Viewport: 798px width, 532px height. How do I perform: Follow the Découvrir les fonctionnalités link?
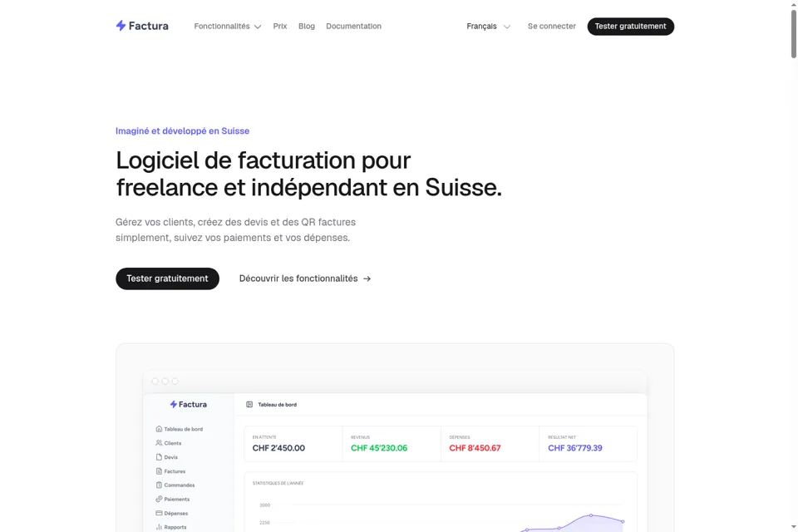[305, 278]
